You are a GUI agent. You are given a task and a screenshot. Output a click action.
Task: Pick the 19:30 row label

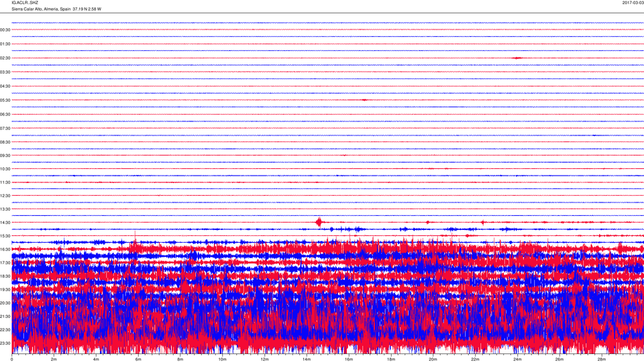[5, 290]
